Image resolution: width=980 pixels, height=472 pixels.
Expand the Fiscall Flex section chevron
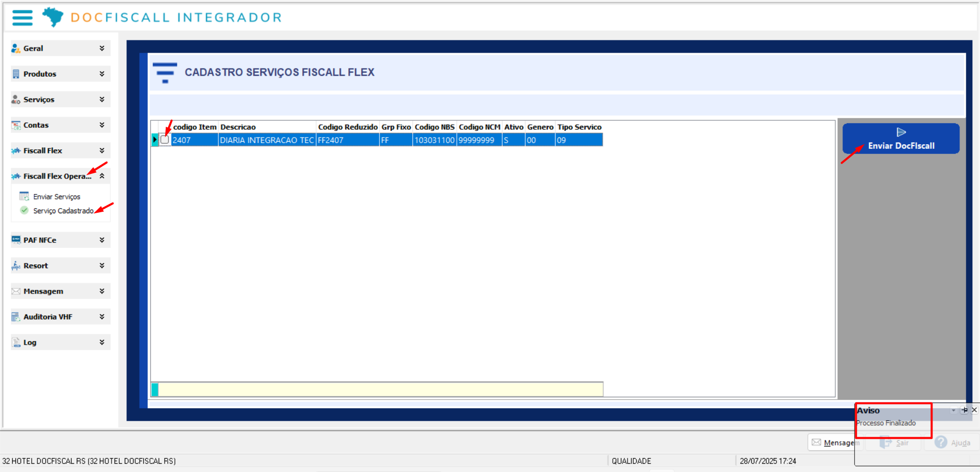pos(102,150)
